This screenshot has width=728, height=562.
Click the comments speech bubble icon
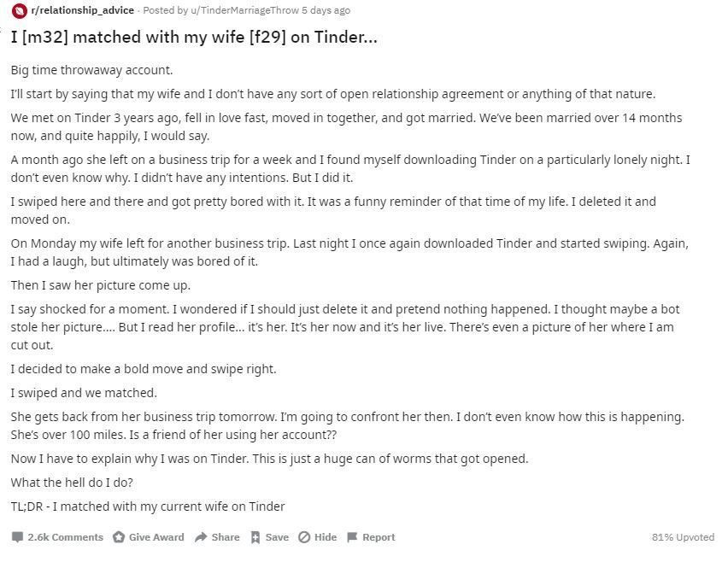point(17,537)
